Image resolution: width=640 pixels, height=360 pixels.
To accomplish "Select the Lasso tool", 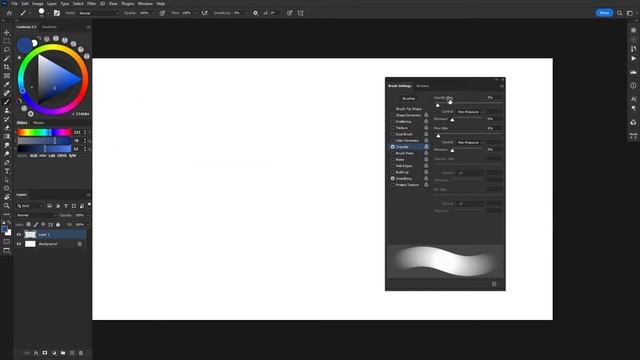I will [x=7, y=49].
